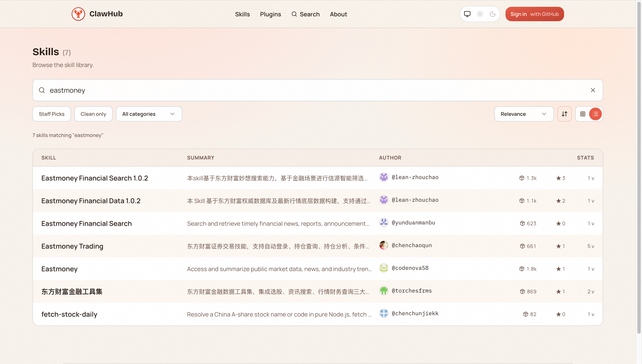Click the summary starting "Access and summarize public market"
The height and width of the screenshot is (364, 642).
click(279, 269)
